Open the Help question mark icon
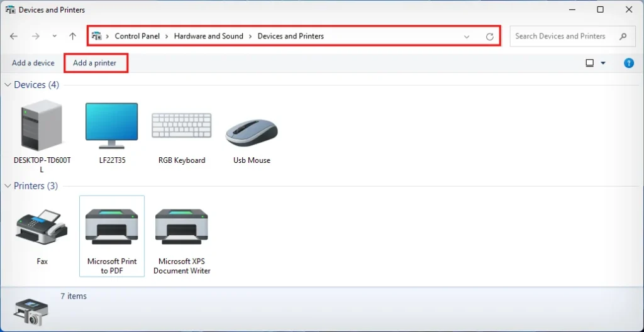The image size is (644, 332). point(628,63)
